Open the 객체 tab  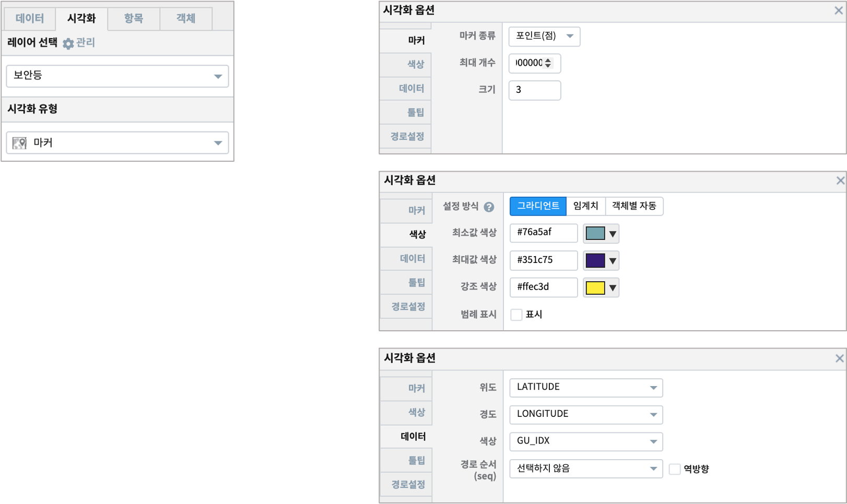tap(186, 19)
